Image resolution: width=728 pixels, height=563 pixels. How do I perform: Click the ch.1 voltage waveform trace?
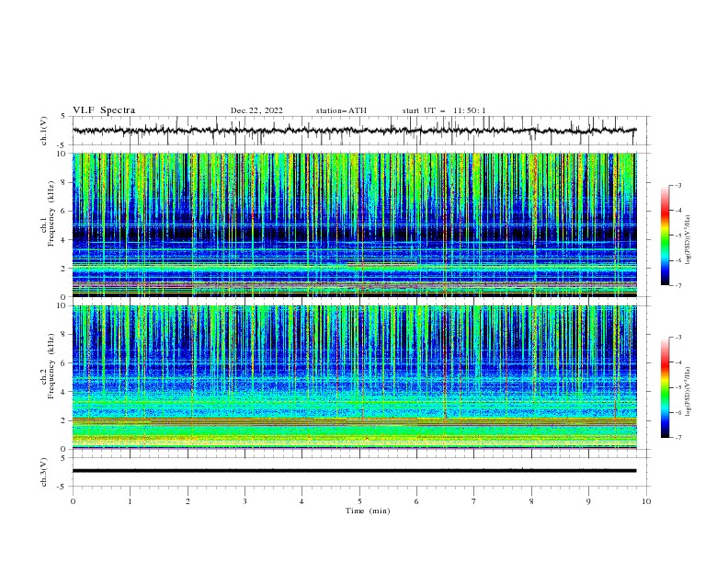[x=354, y=131]
